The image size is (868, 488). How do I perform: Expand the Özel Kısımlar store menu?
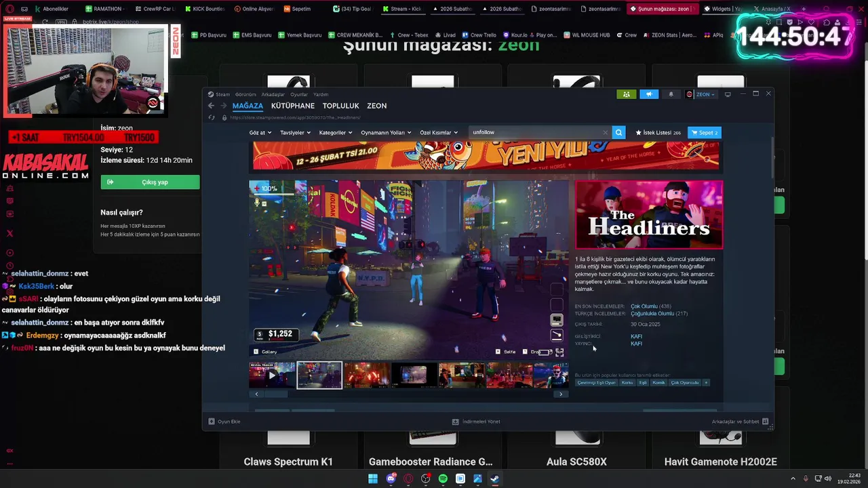coord(439,133)
